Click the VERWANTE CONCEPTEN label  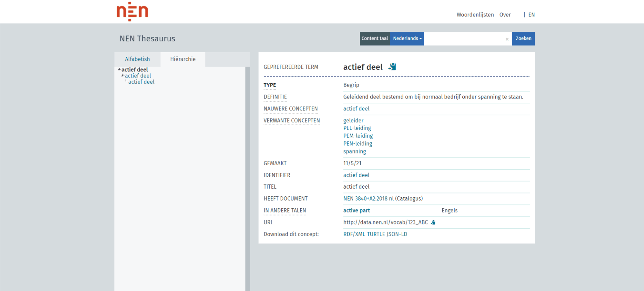tap(292, 121)
